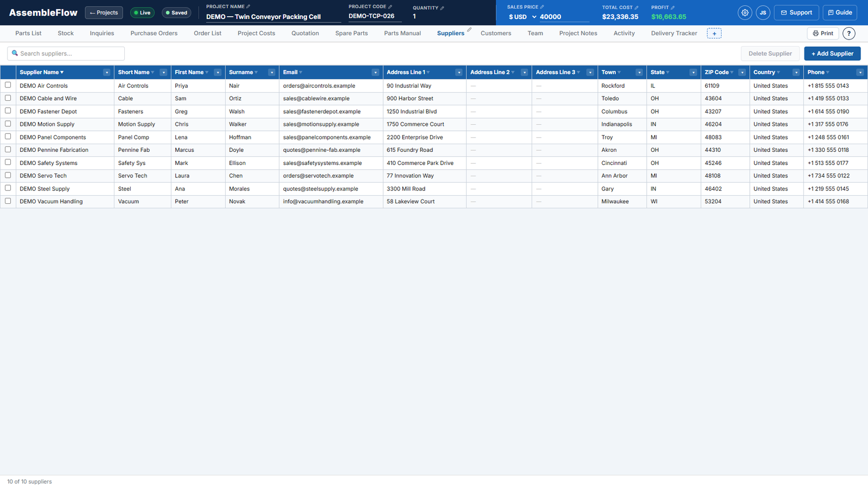Open Supplier Name column filter dropdown
868x488 pixels.
107,73
